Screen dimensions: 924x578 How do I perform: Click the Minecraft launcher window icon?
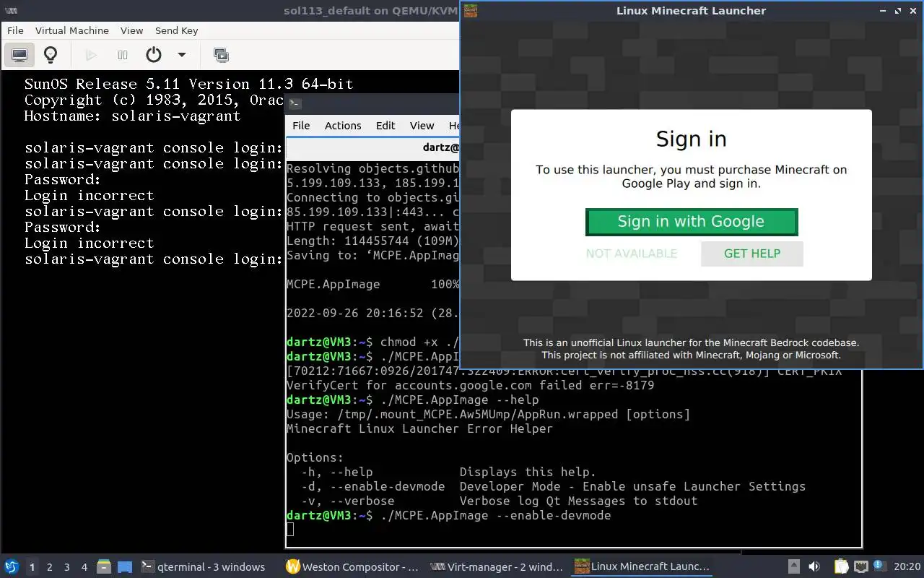pyautogui.click(x=471, y=10)
